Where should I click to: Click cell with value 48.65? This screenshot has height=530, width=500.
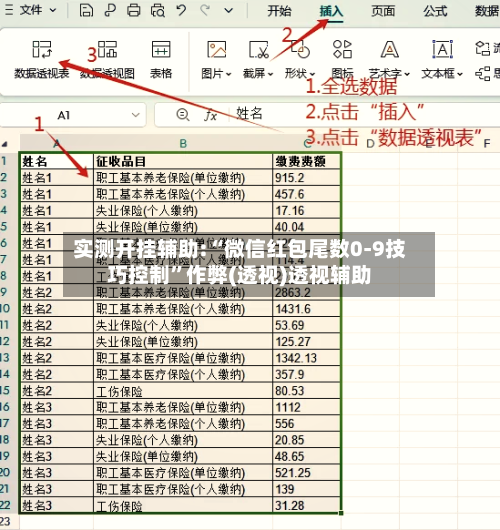(307, 456)
